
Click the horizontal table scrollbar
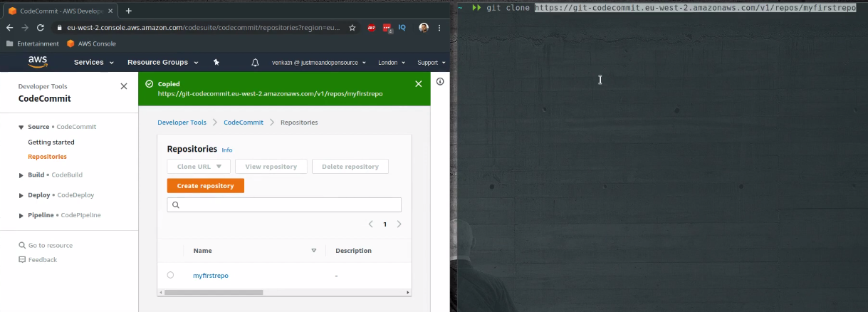click(213, 292)
